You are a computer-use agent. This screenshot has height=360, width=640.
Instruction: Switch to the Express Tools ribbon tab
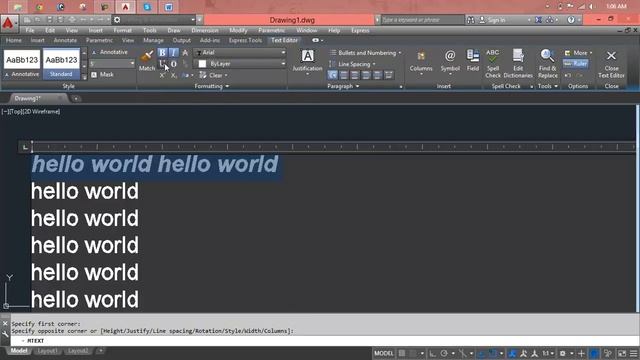pos(245,40)
